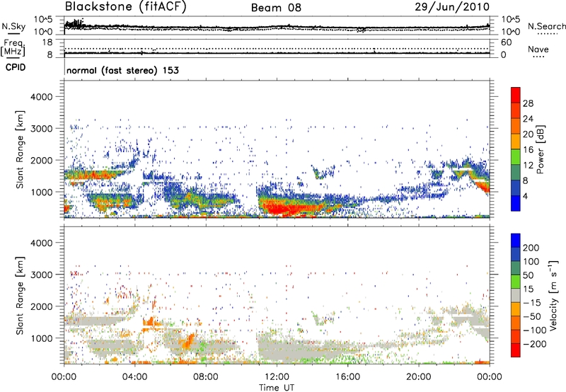
Task: Click the 3000 tick of the velocity panel
Action: [41, 275]
